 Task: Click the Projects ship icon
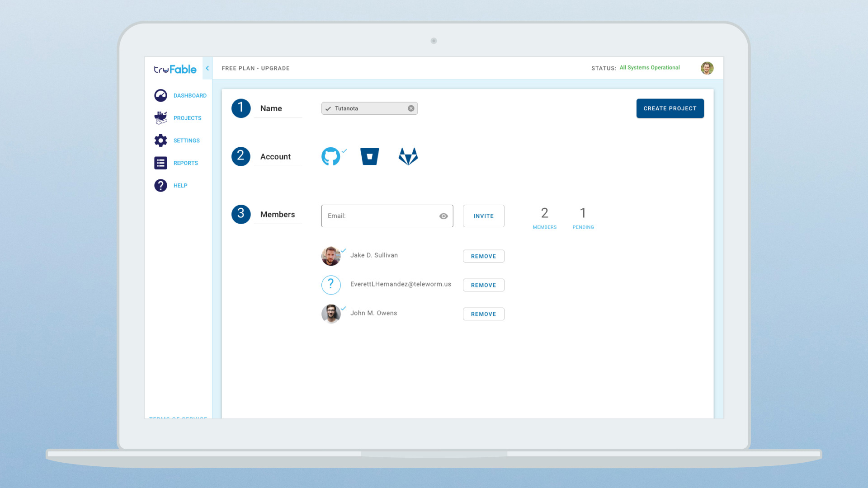[x=160, y=118]
